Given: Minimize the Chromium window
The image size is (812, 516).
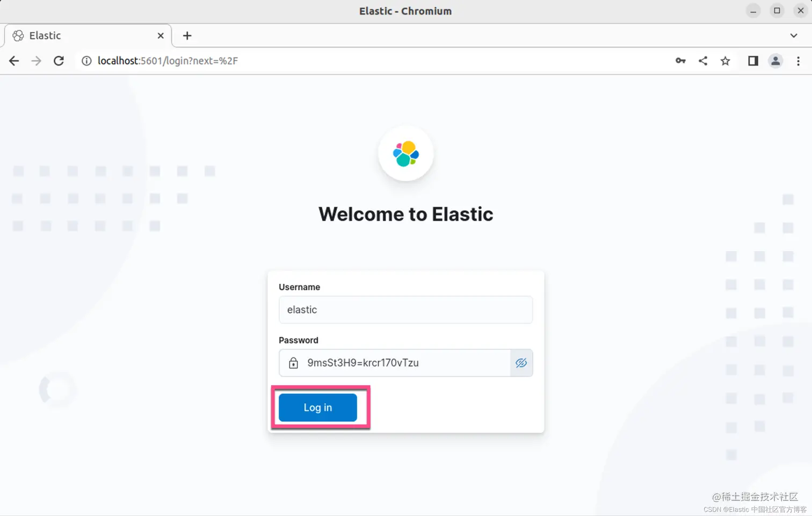Looking at the screenshot, I should (753, 11).
